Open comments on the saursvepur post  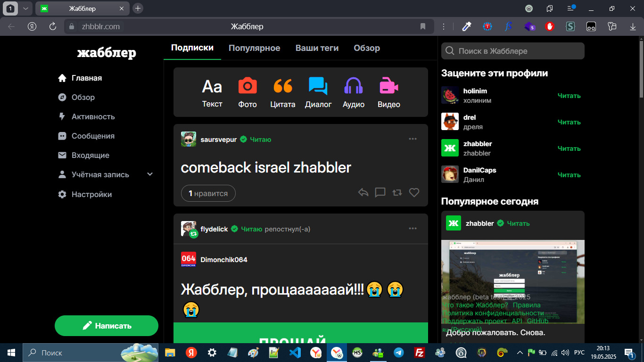click(x=380, y=193)
